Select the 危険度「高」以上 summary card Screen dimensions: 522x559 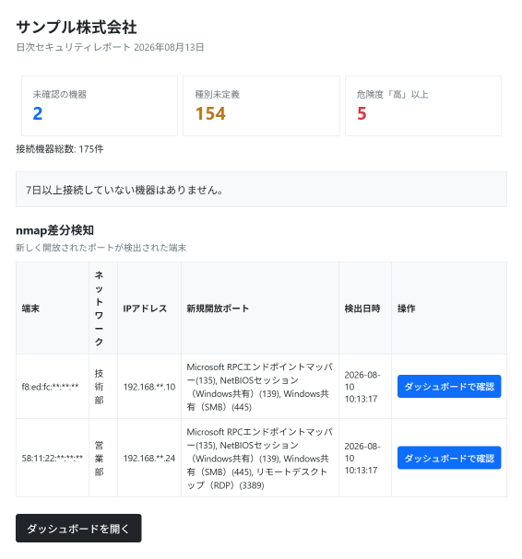423,106
